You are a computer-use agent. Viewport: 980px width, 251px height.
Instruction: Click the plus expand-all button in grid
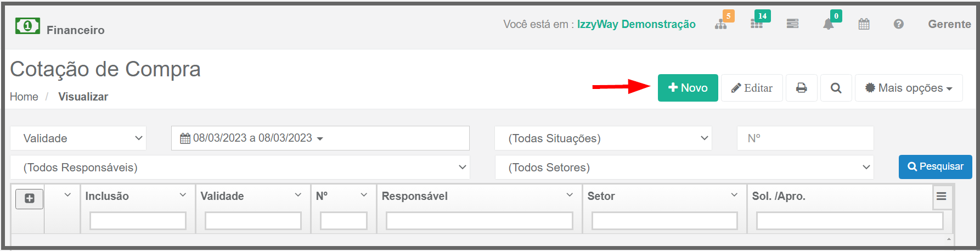(x=30, y=198)
